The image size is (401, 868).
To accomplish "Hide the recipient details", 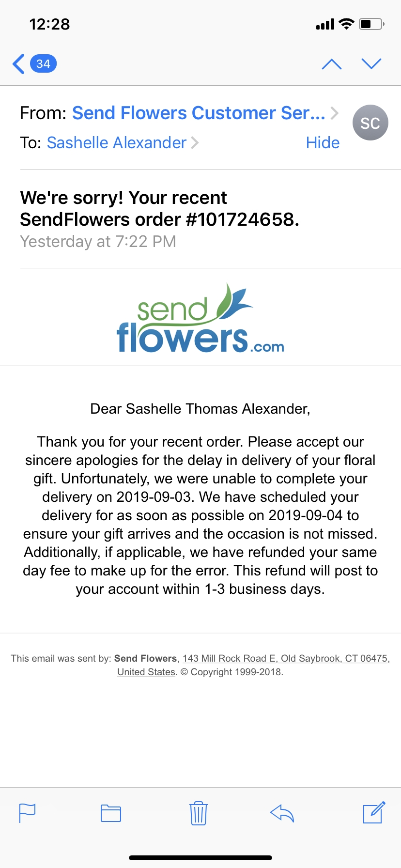I will click(x=322, y=142).
